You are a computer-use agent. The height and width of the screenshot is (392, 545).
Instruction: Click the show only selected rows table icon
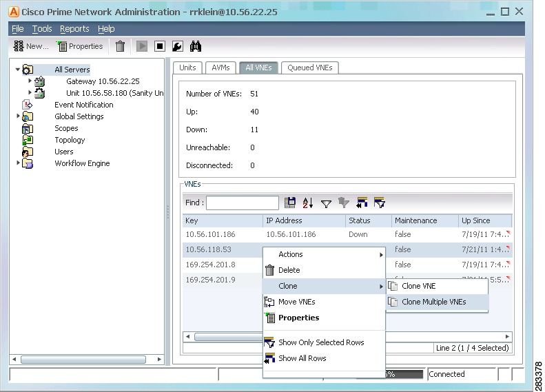pos(380,203)
